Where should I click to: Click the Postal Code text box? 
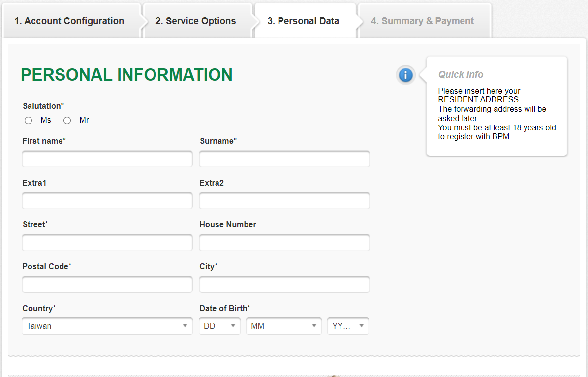coord(107,284)
